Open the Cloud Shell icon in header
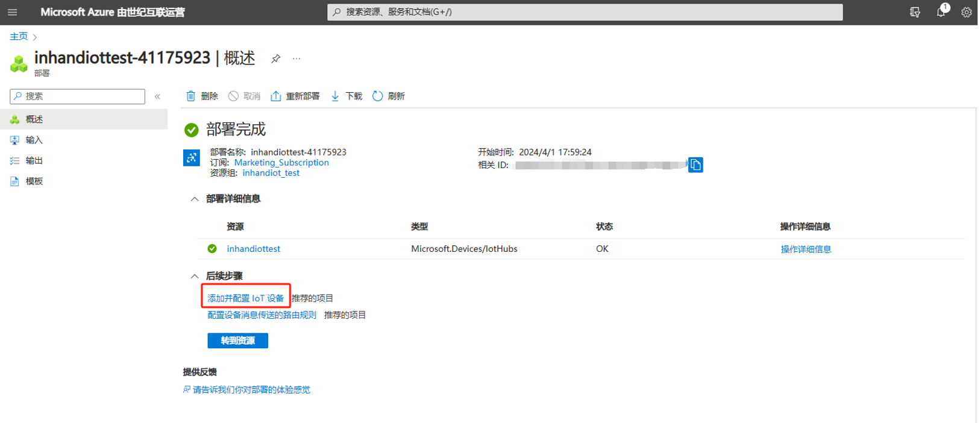The width and height of the screenshot is (980, 423). 915,12
